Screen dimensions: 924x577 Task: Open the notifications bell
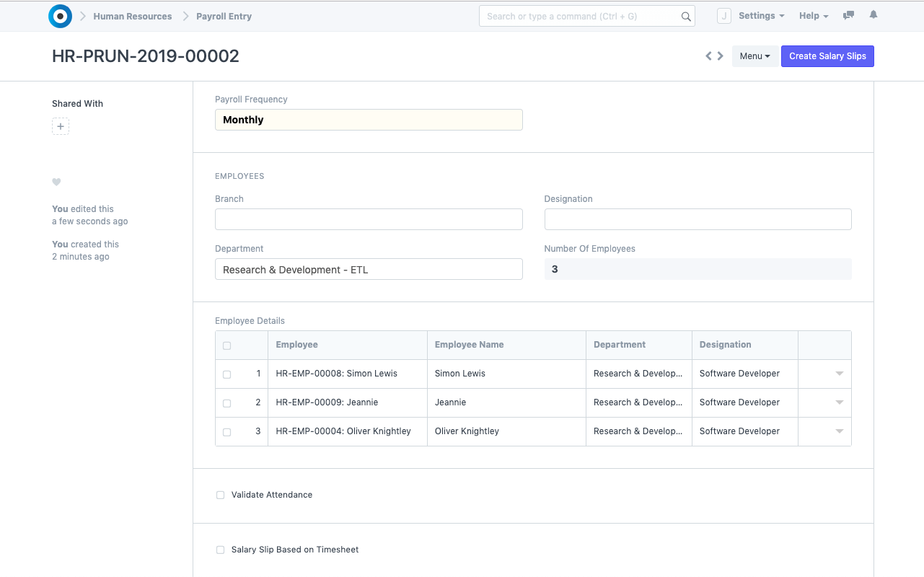tap(873, 14)
